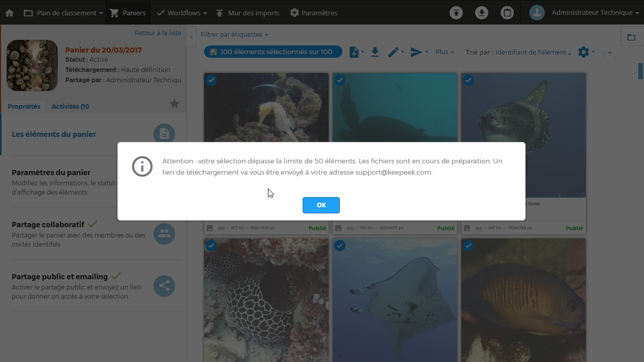Click the image type icon under turtle photo

(338, 228)
